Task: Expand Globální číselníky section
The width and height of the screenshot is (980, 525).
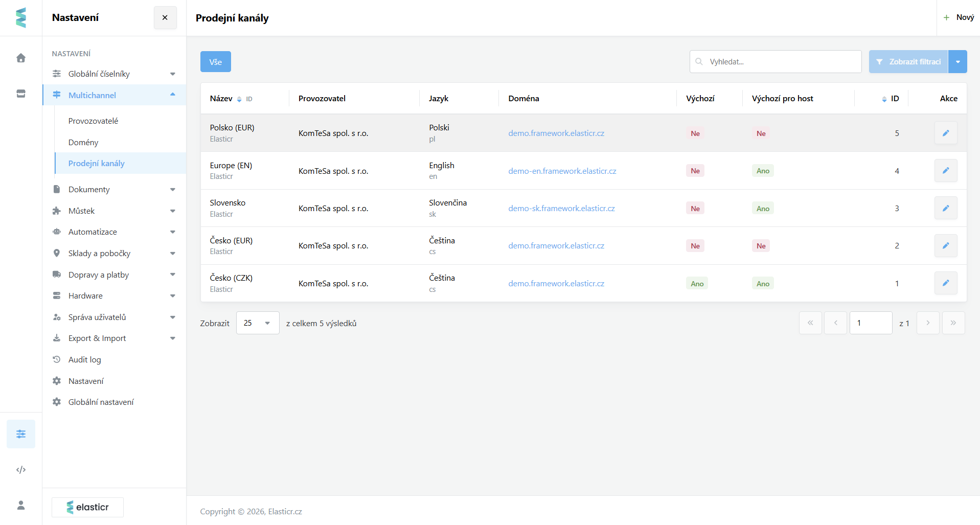Action: (115, 74)
